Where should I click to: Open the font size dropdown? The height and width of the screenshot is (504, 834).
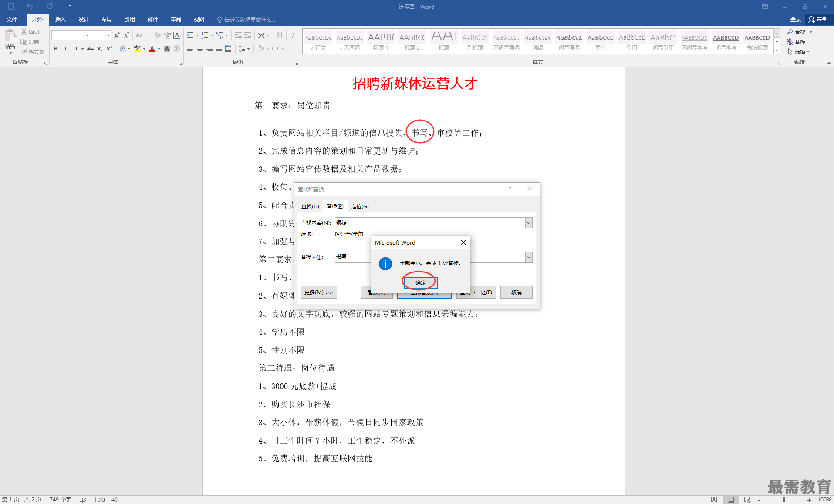click(x=108, y=35)
